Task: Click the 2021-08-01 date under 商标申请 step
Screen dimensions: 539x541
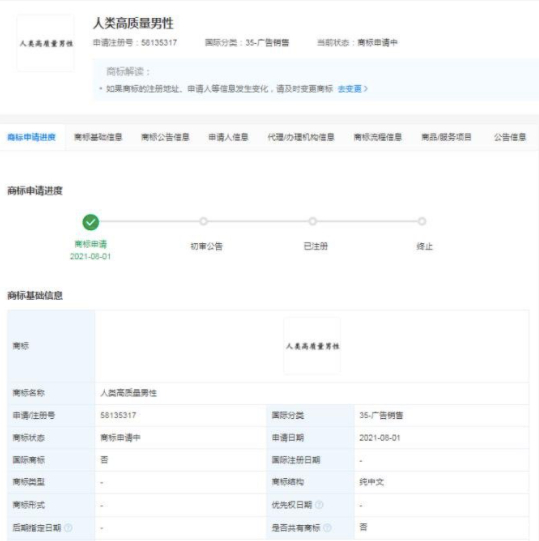Action: click(x=90, y=257)
